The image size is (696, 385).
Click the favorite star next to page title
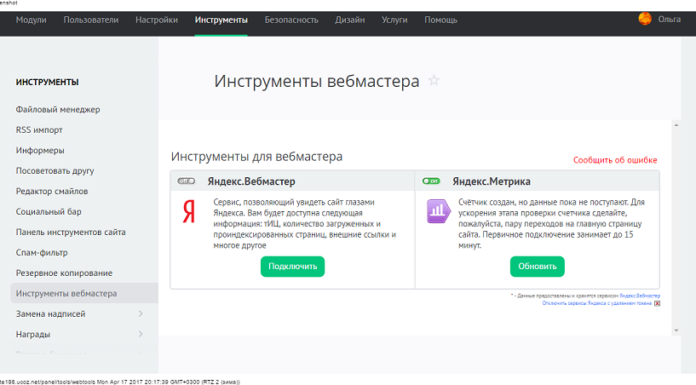tap(434, 80)
